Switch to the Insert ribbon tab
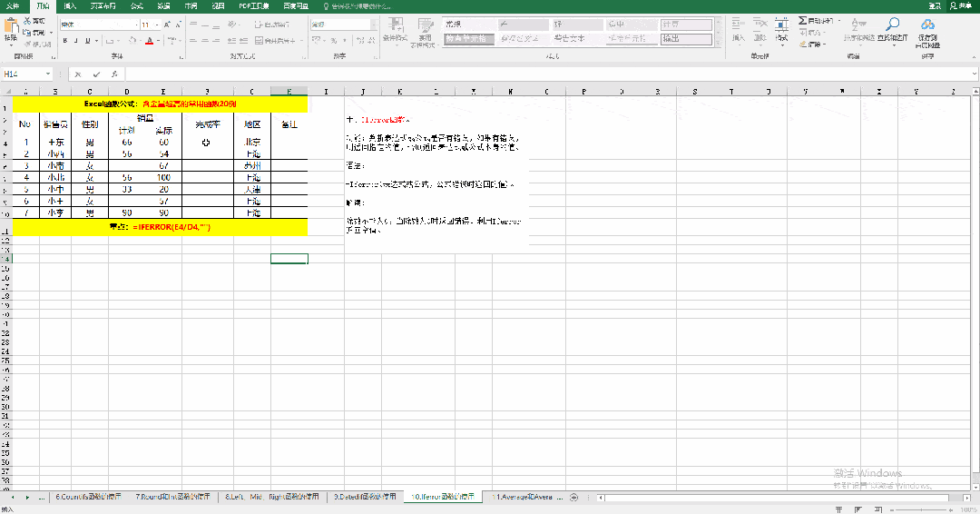Viewport: 980px width, 514px height. pos(70,5)
